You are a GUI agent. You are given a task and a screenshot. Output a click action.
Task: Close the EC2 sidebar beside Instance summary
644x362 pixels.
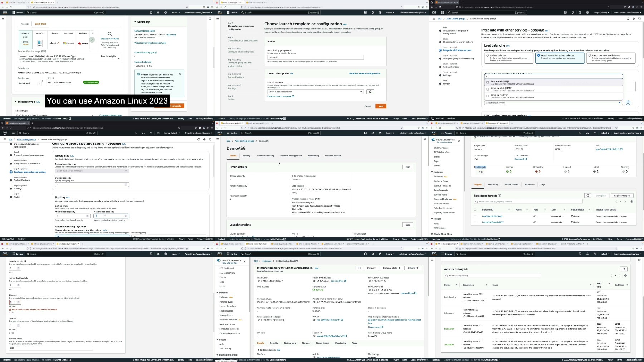244,261
